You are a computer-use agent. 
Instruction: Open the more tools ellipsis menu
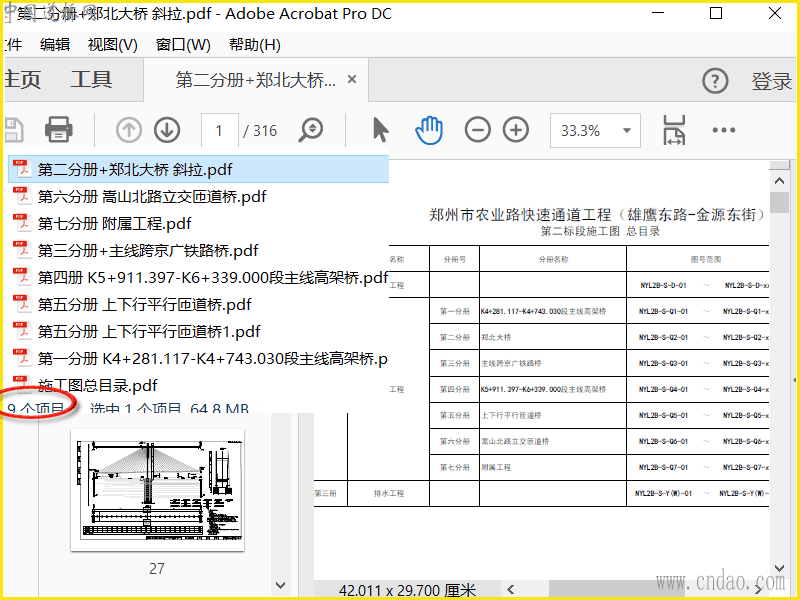pyautogui.click(x=724, y=130)
